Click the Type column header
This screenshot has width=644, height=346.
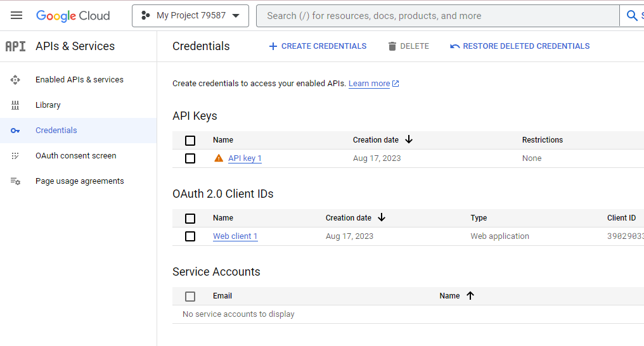479,218
